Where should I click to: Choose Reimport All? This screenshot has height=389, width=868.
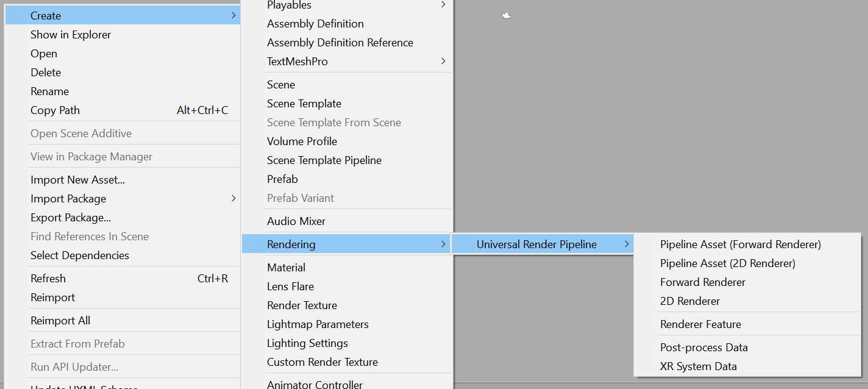pyautogui.click(x=60, y=321)
